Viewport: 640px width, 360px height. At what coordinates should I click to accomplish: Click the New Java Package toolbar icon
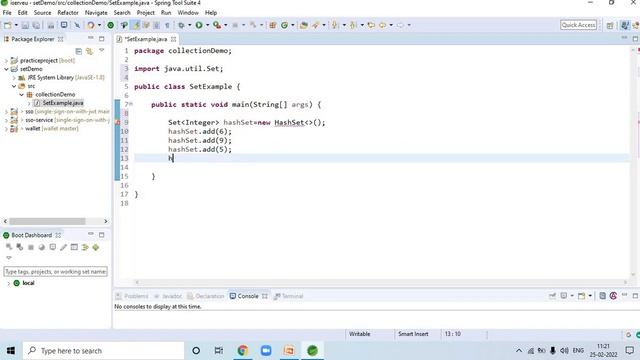click(273, 25)
